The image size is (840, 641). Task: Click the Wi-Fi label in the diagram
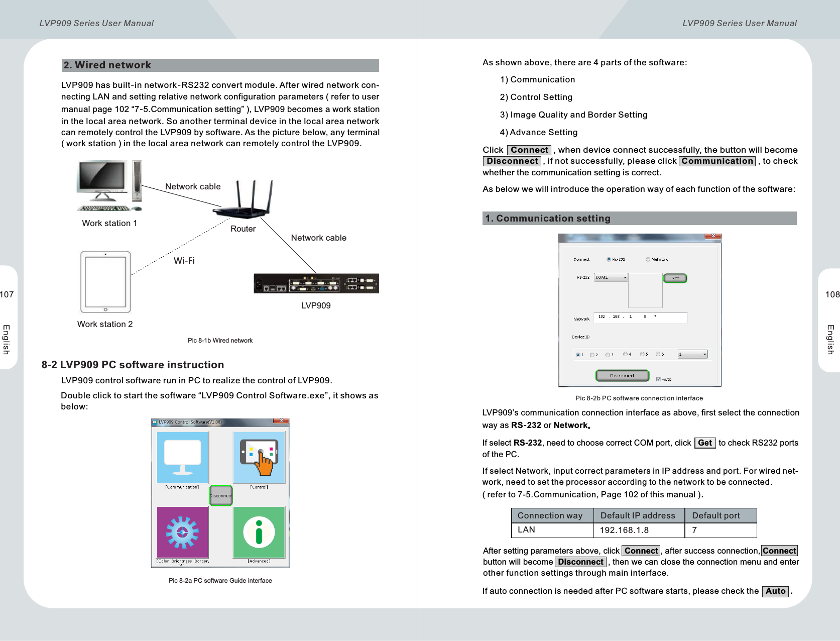(184, 261)
